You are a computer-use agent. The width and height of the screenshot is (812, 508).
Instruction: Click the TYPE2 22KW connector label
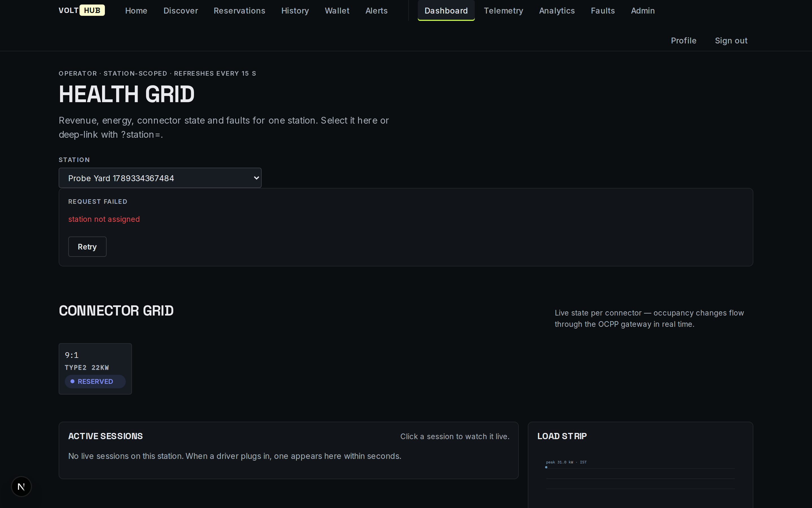pos(87,367)
